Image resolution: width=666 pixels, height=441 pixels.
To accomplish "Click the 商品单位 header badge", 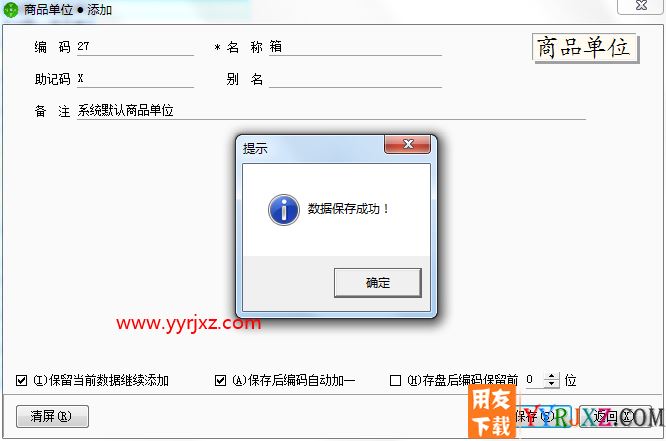I will point(584,47).
